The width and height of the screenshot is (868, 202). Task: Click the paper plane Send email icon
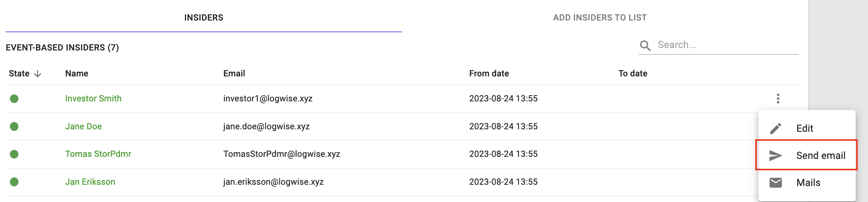775,156
